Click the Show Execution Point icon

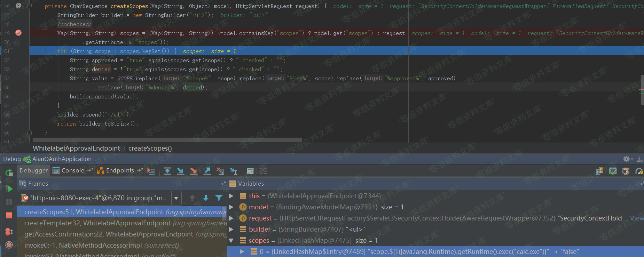click(151, 171)
